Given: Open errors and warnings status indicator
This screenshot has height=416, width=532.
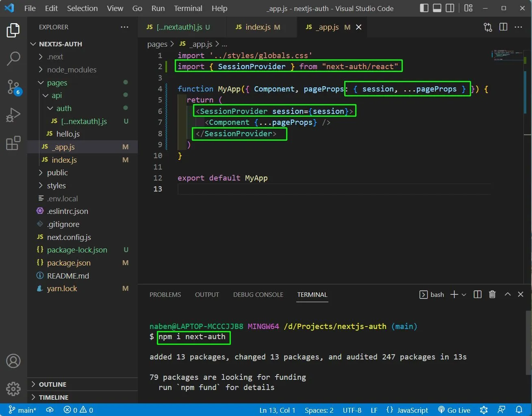Looking at the screenshot, I should [x=78, y=410].
